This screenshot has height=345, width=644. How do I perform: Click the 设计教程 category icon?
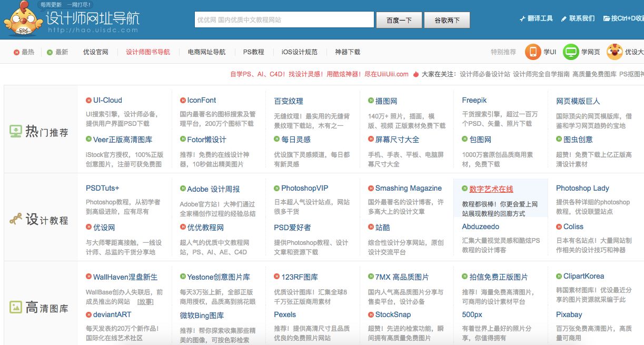tap(15, 219)
